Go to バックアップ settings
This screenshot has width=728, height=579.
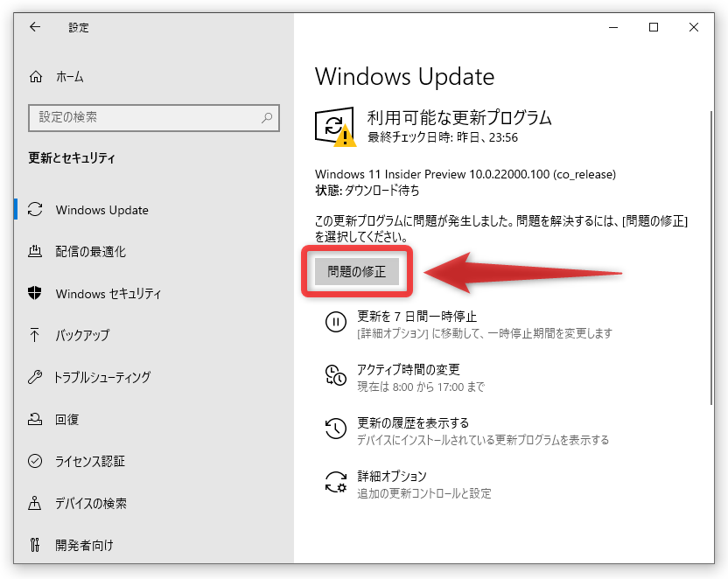154,335
